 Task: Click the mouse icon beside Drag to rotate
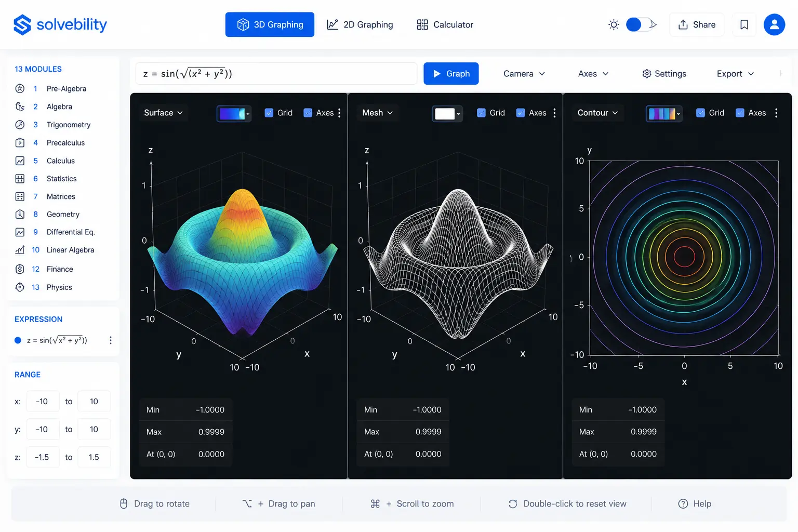pos(124,504)
